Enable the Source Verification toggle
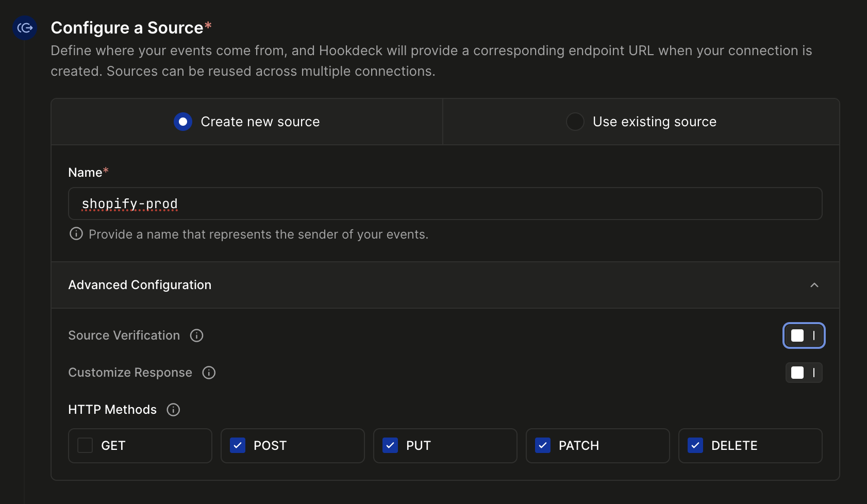The image size is (867, 504). coord(804,335)
